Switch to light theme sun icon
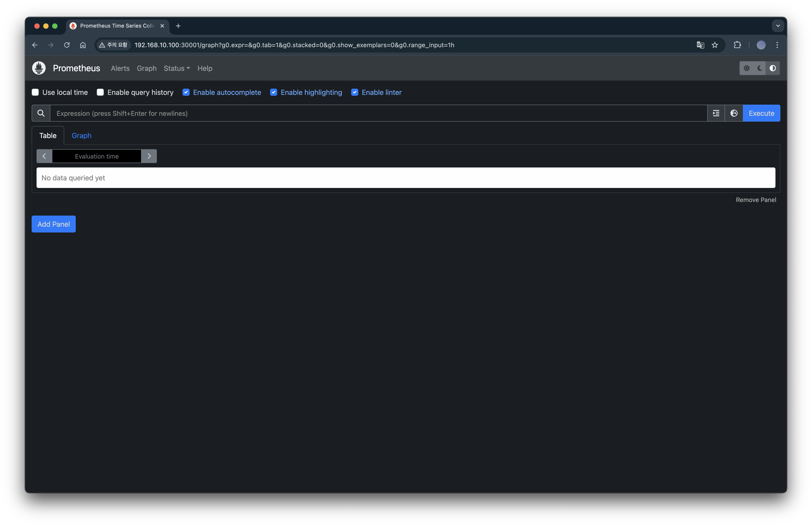 746,68
